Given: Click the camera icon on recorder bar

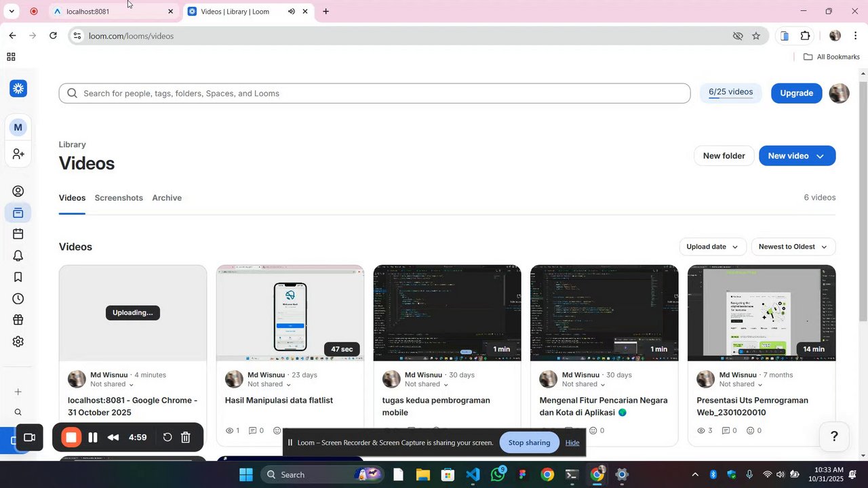Looking at the screenshot, I should tap(29, 438).
